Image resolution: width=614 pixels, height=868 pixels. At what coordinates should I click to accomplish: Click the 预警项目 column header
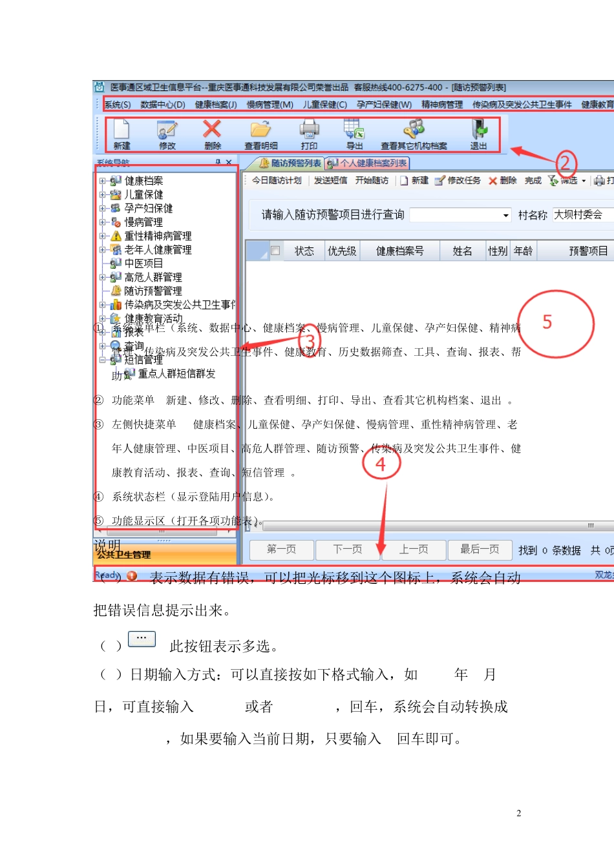click(x=575, y=251)
